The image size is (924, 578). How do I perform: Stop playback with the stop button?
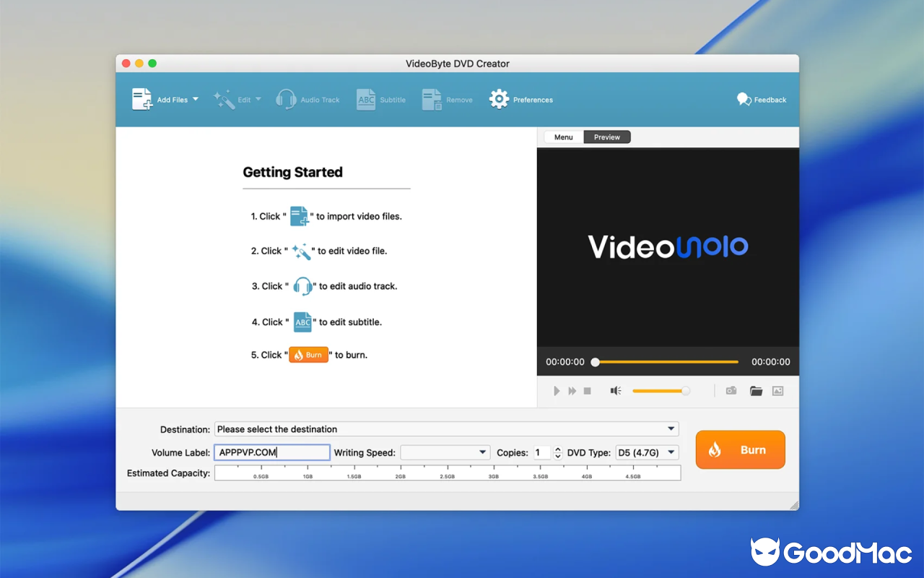(x=587, y=390)
